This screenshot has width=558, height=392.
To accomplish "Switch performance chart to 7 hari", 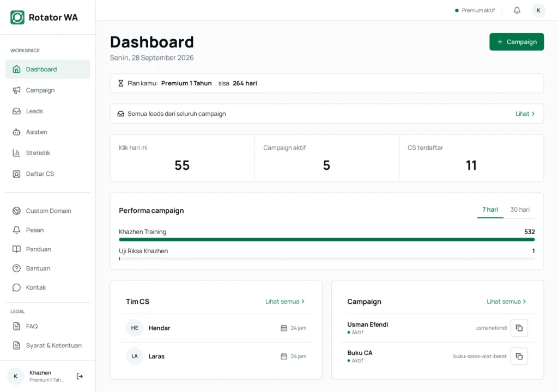I will [x=490, y=210].
